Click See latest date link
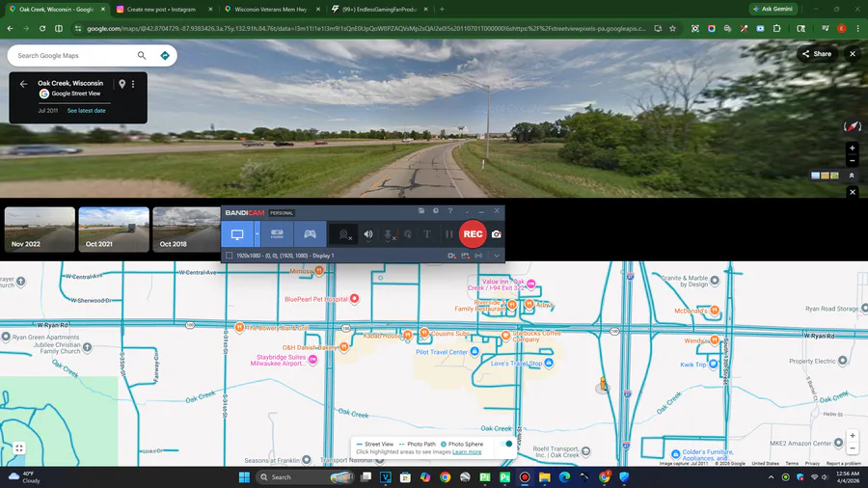 (87, 111)
